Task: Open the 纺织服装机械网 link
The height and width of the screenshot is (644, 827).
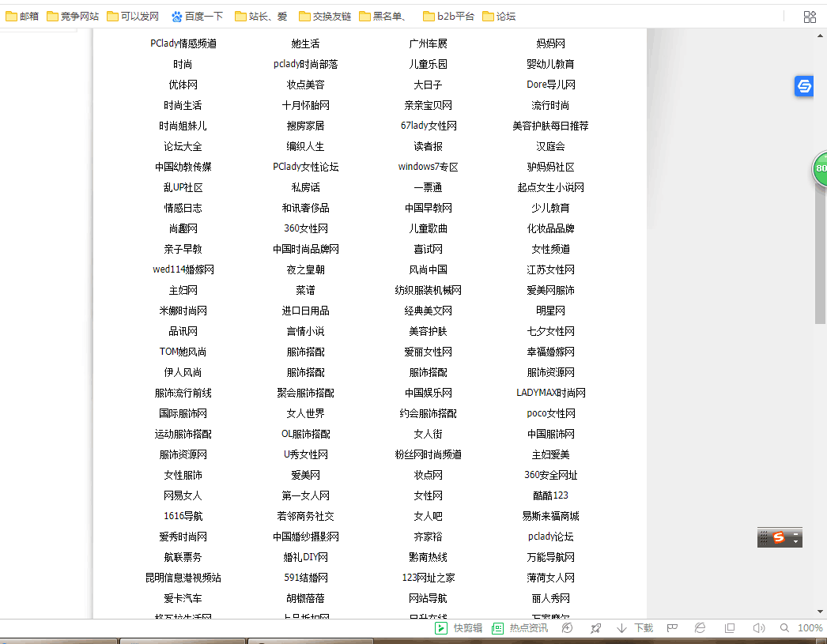Action: coord(428,290)
